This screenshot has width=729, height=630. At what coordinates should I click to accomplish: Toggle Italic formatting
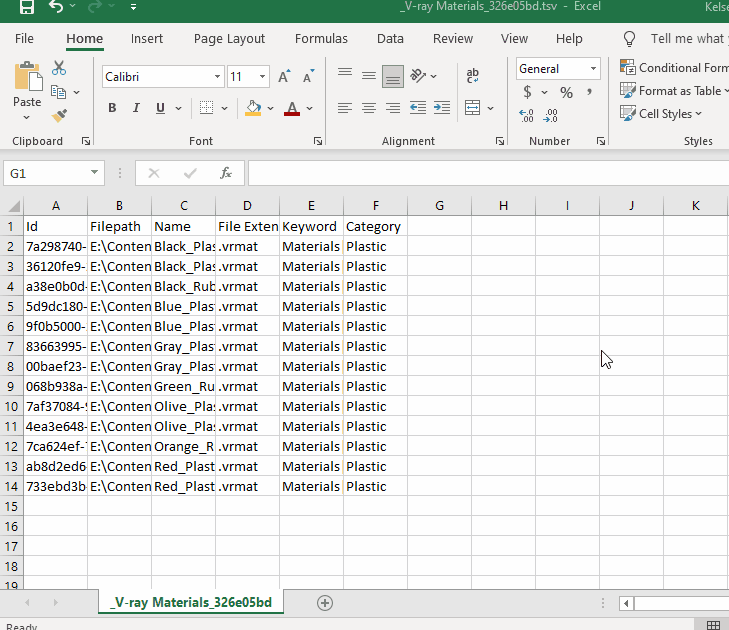tap(136, 108)
